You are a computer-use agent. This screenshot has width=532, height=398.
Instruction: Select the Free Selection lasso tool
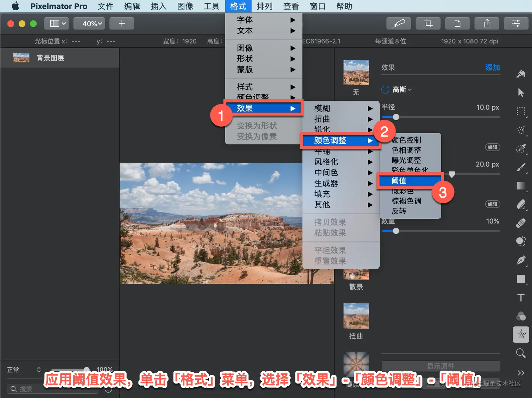coord(521,130)
